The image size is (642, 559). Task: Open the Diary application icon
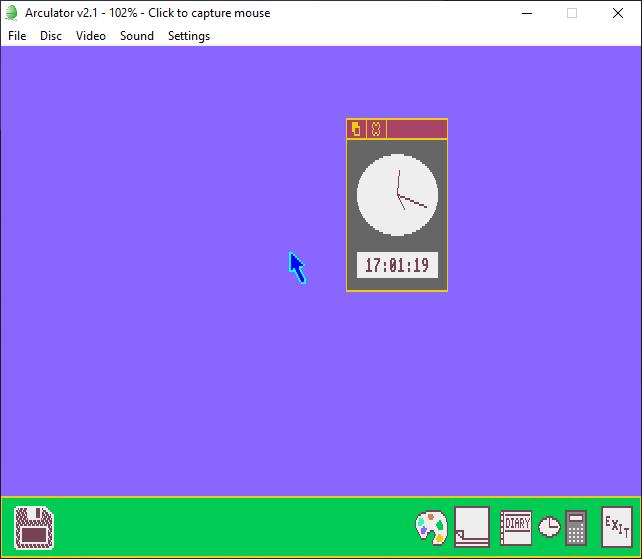point(516,527)
